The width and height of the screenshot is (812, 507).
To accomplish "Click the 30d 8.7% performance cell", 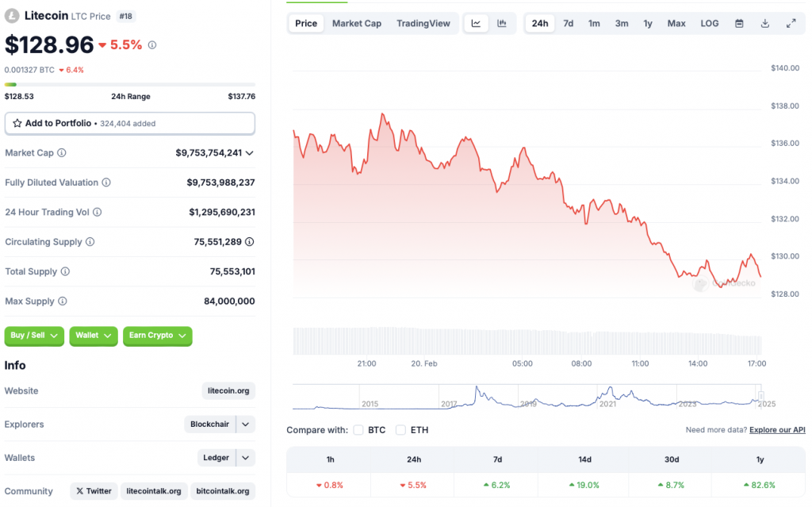I will [671, 486].
